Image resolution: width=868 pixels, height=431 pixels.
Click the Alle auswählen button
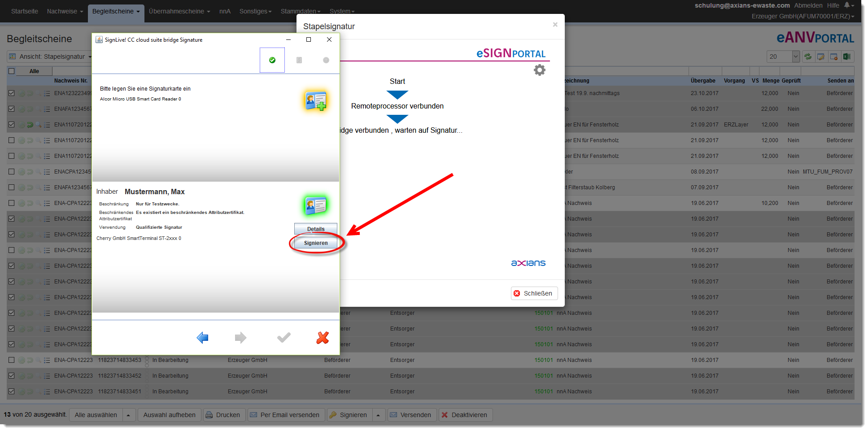(x=96, y=415)
